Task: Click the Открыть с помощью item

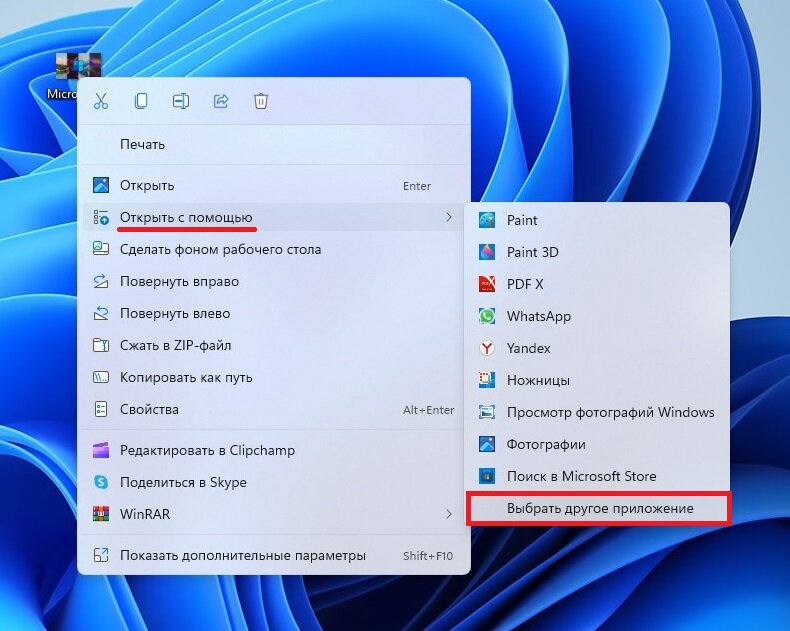Action: pyautogui.click(x=273, y=217)
